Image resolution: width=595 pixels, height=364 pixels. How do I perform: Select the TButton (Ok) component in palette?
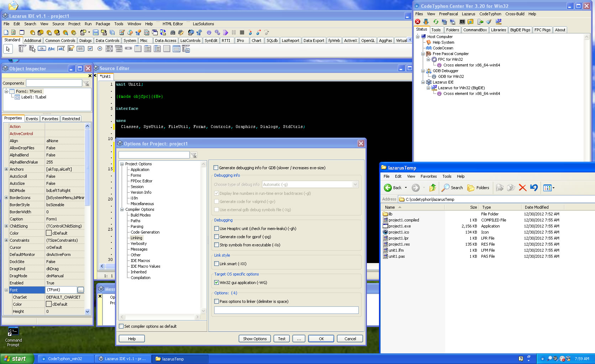42,49
